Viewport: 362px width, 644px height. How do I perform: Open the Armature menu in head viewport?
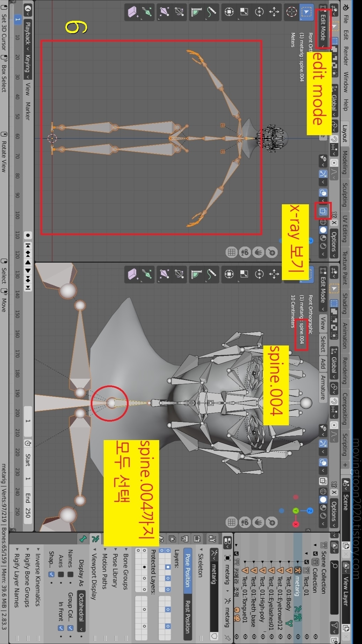click(323, 387)
